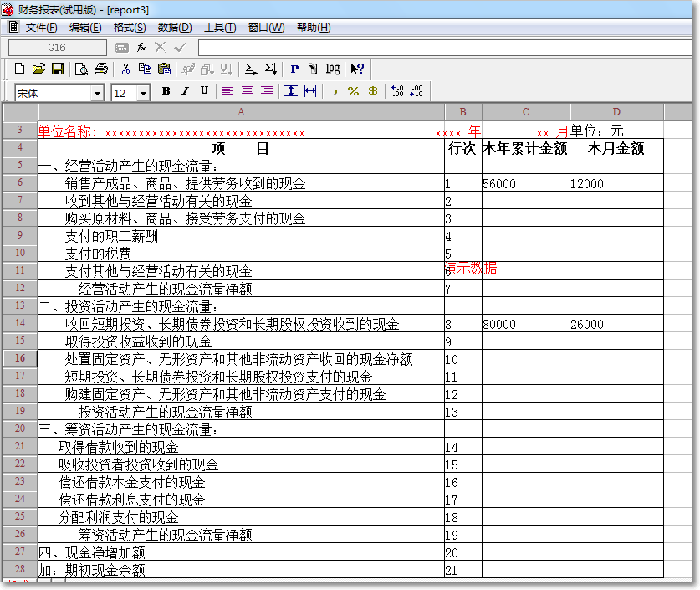Open the insert function fx tool
The width and height of the screenshot is (700, 590).
point(141,46)
